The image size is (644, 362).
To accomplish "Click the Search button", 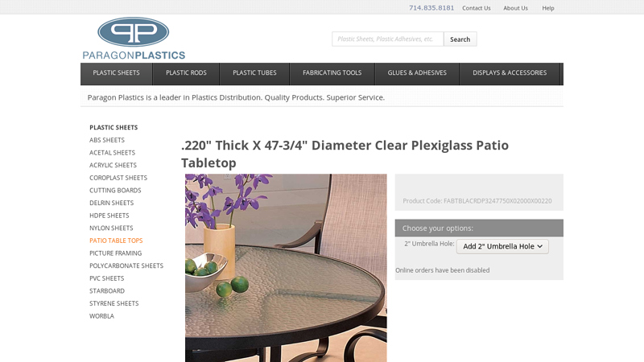I will [460, 39].
